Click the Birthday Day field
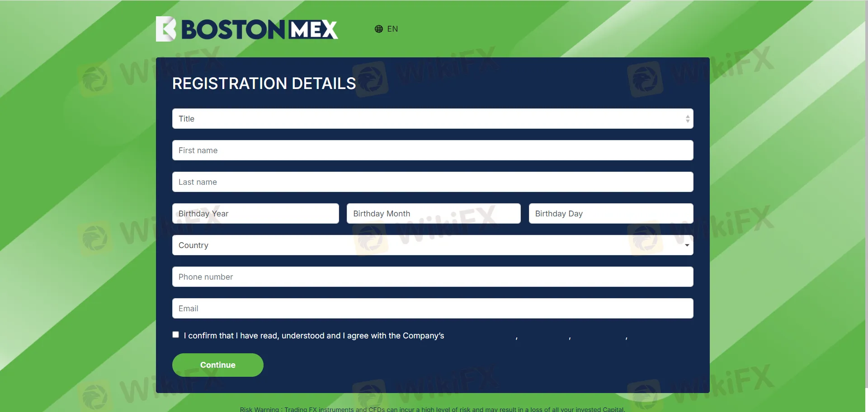This screenshot has height=412, width=868. [x=610, y=213]
